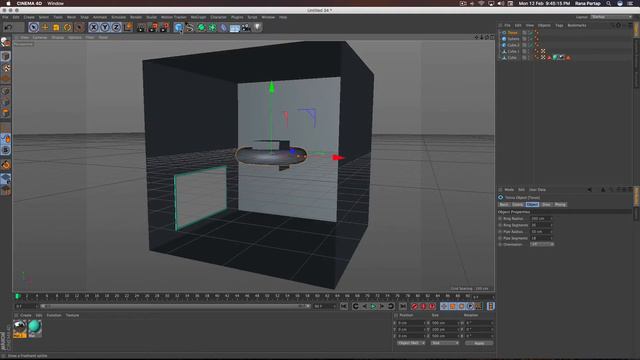Click Go to Start of animation
This screenshot has width=640, height=360.
(344, 306)
